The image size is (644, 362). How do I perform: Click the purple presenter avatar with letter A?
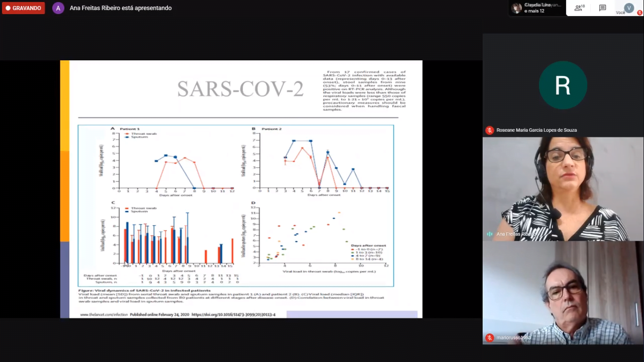tap(58, 8)
